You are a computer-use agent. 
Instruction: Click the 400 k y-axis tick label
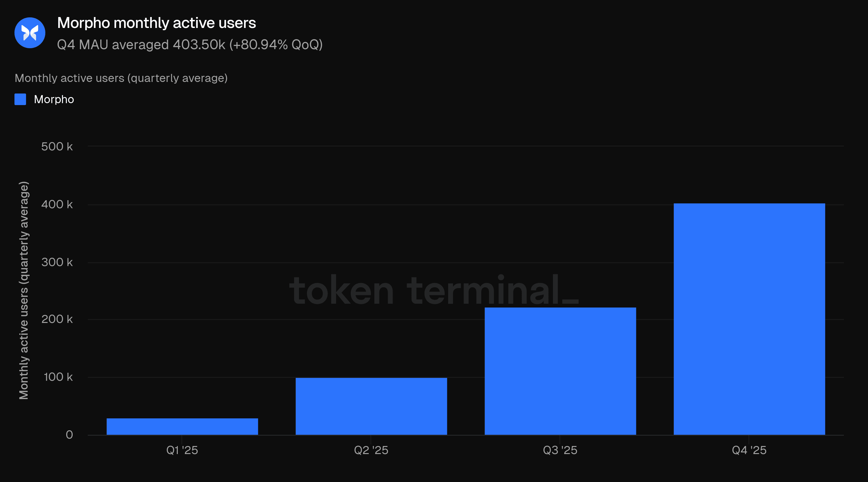coord(57,204)
